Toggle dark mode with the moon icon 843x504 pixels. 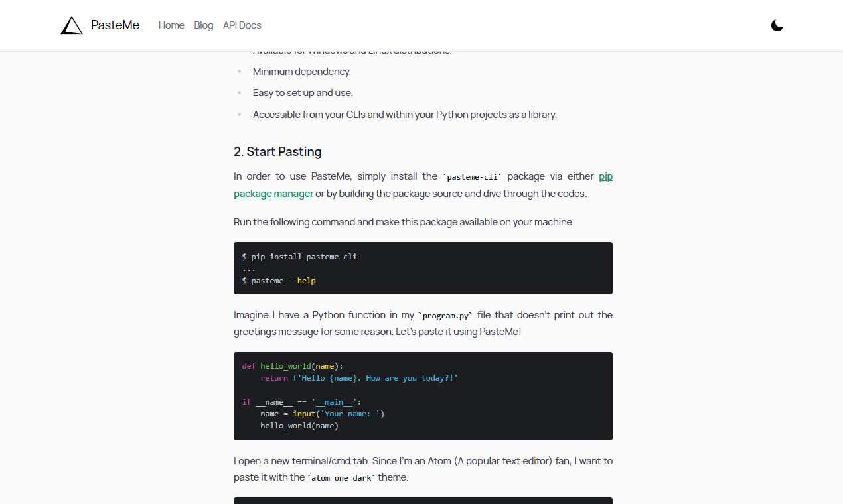click(777, 25)
